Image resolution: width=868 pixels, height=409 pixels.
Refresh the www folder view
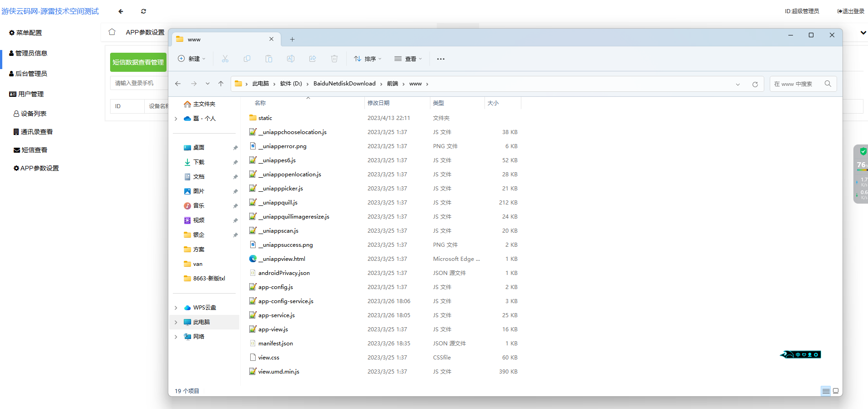[755, 84]
